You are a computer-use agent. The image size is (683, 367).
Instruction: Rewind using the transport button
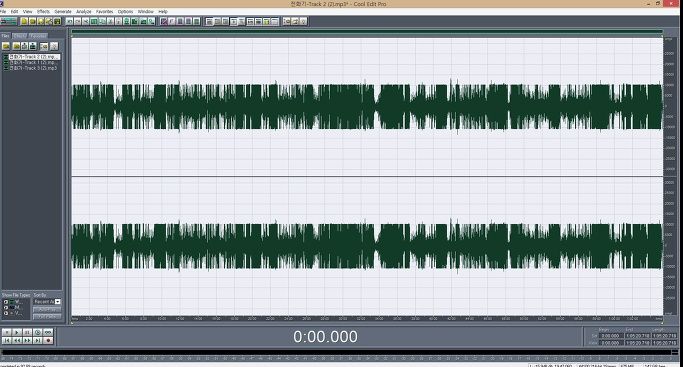(17, 340)
